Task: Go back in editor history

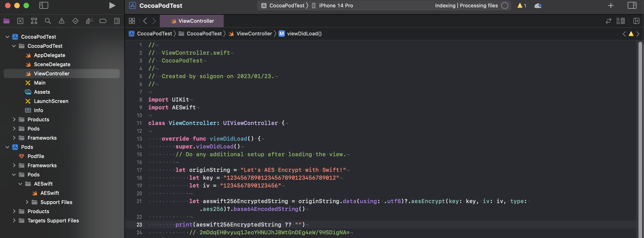Action: (145, 21)
